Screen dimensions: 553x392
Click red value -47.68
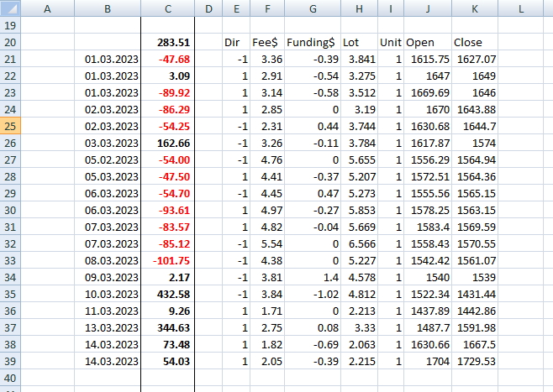point(168,59)
